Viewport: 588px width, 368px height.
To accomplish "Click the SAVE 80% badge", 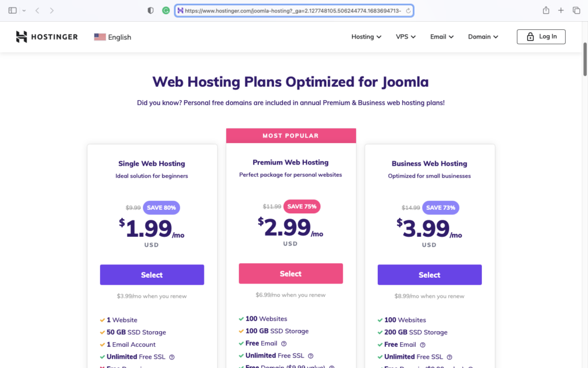I will click(x=161, y=208).
